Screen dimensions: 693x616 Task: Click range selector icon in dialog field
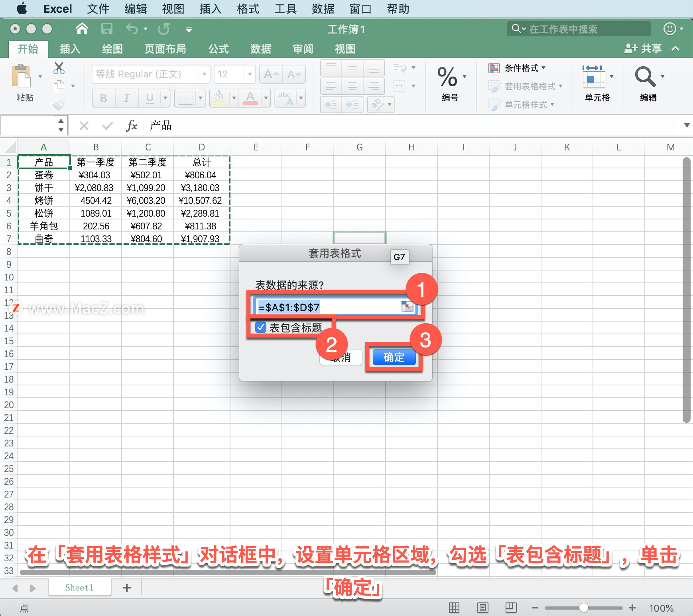(407, 306)
